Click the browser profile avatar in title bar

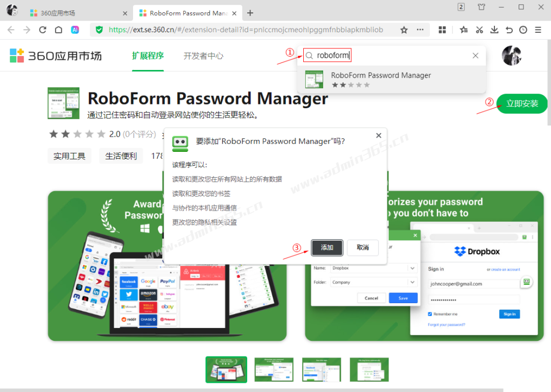coord(12,10)
